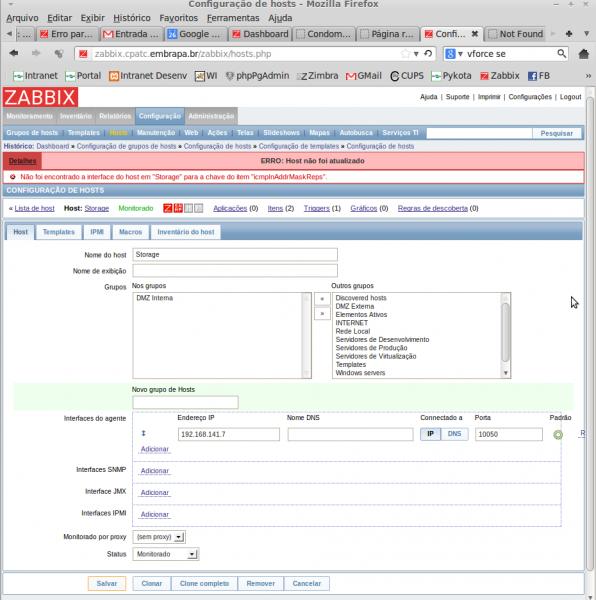Click Adicionar under Interface JMX
Viewport: 596px width, 600px height.
tap(155, 492)
